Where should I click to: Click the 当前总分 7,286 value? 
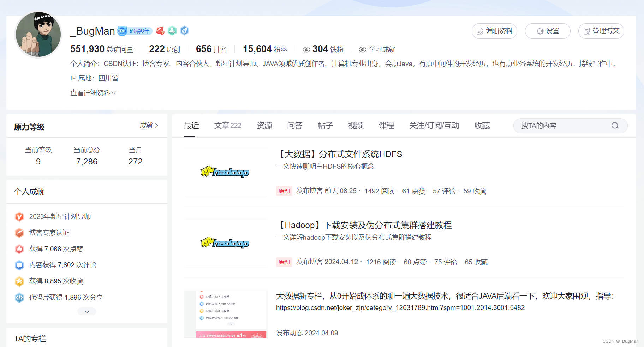[87, 162]
